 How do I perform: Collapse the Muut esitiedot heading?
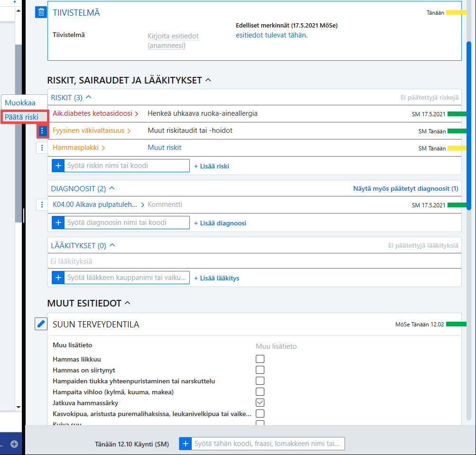click(128, 303)
